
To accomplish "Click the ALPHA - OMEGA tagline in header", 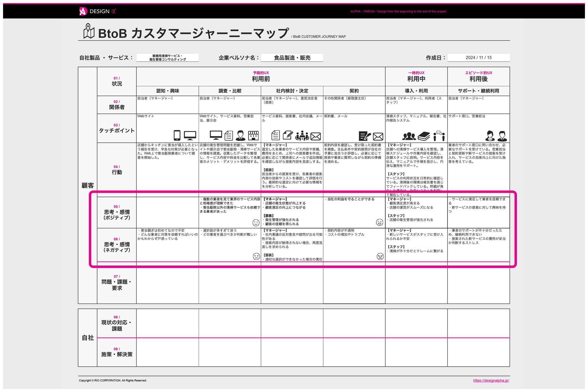I will 398,11.
